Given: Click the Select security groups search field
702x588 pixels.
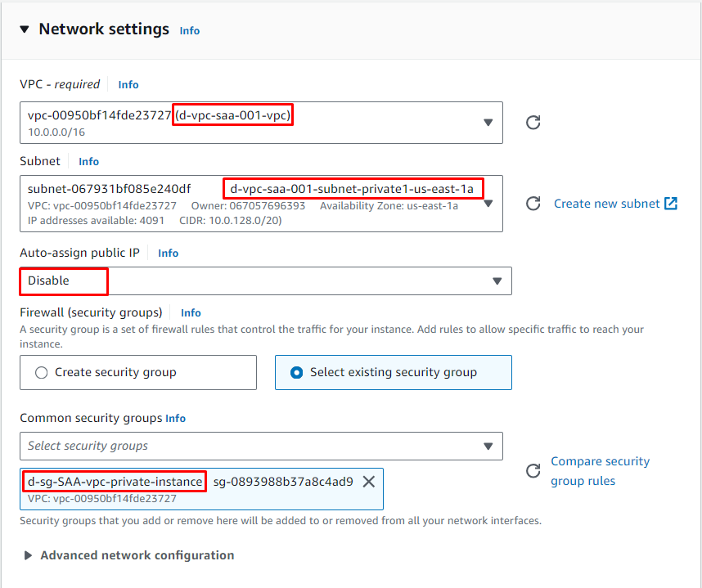Looking at the screenshot, I should 245,446.
